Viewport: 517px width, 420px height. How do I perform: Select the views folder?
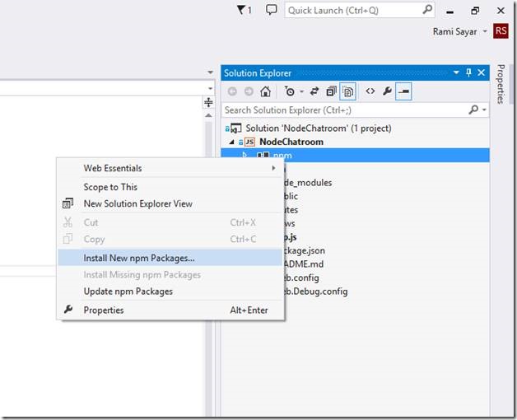click(290, 223)
